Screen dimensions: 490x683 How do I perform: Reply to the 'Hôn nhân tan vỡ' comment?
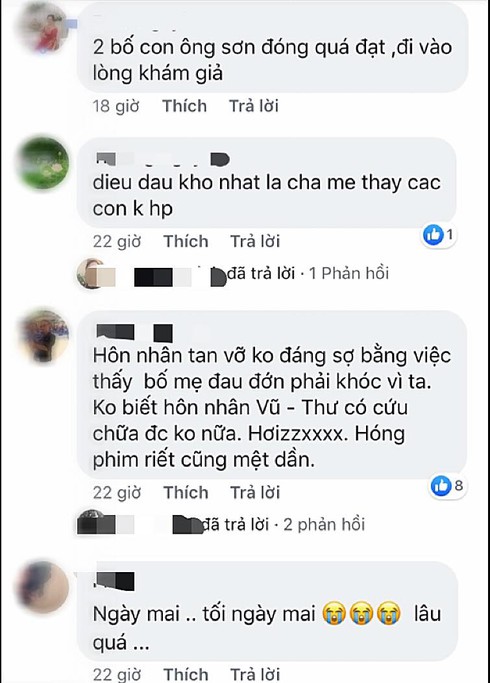pos(255,492)
